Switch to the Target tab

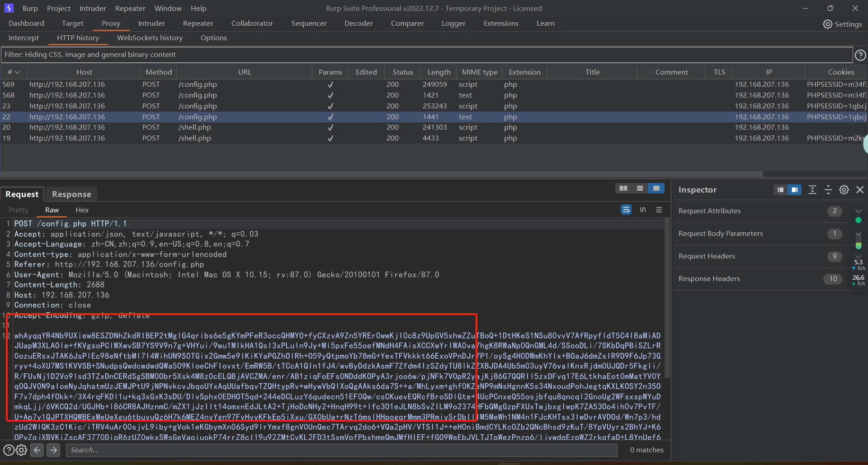tap(73, 23)
